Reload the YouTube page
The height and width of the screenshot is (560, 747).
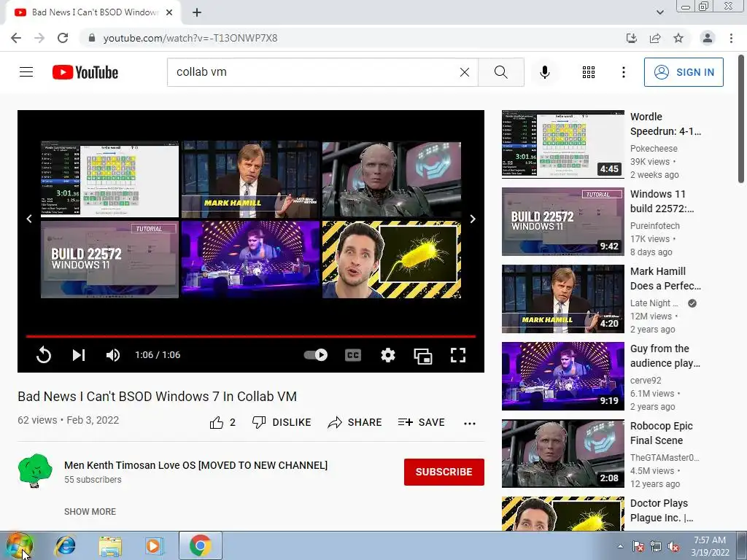(63, 38)
